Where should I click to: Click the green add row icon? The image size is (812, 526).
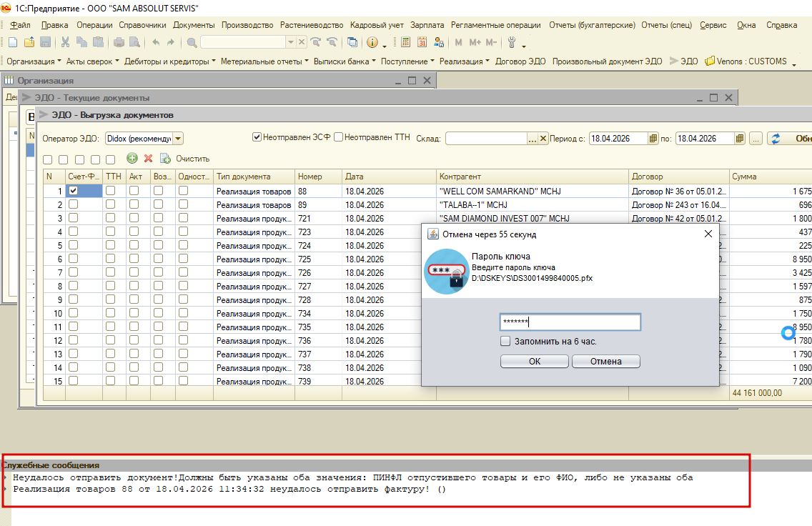132,159
